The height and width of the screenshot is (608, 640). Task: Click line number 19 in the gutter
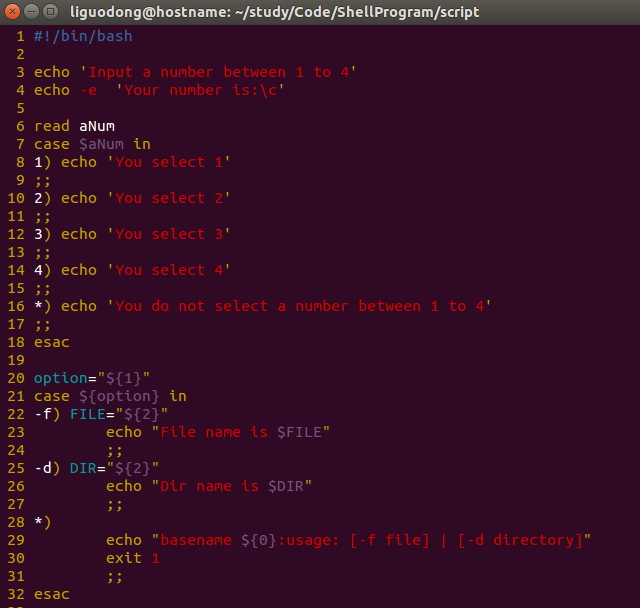click(x=16, y=360)
